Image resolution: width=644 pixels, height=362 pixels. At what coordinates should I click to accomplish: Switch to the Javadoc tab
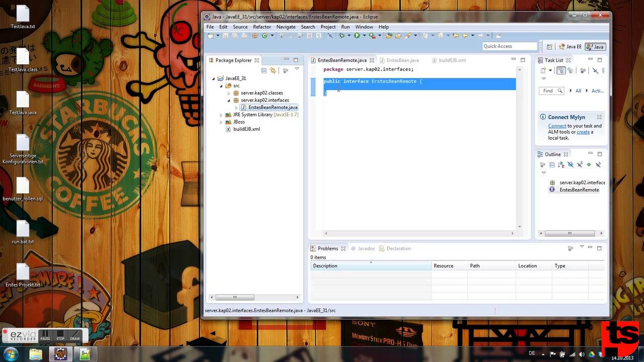click(363, 248)
